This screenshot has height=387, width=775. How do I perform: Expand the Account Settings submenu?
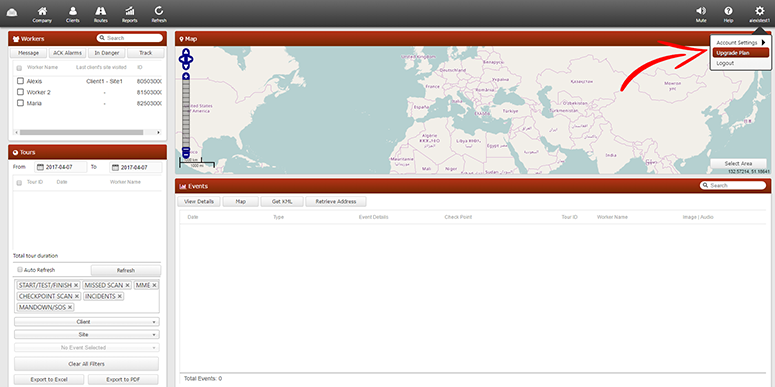(740, 43)
